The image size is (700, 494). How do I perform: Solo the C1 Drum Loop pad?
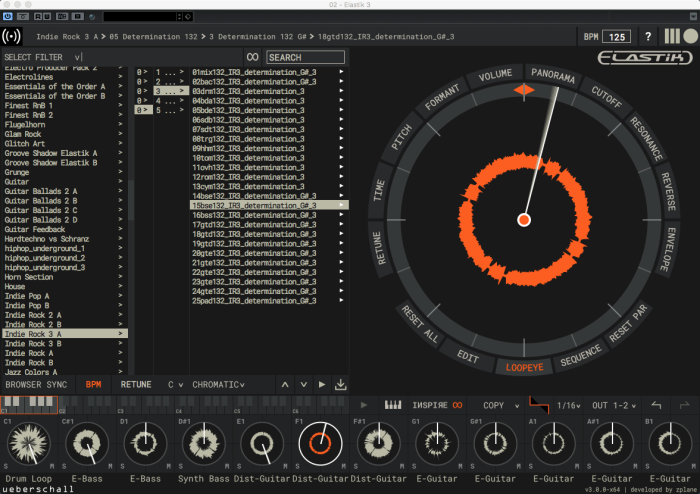click(6, 466)
